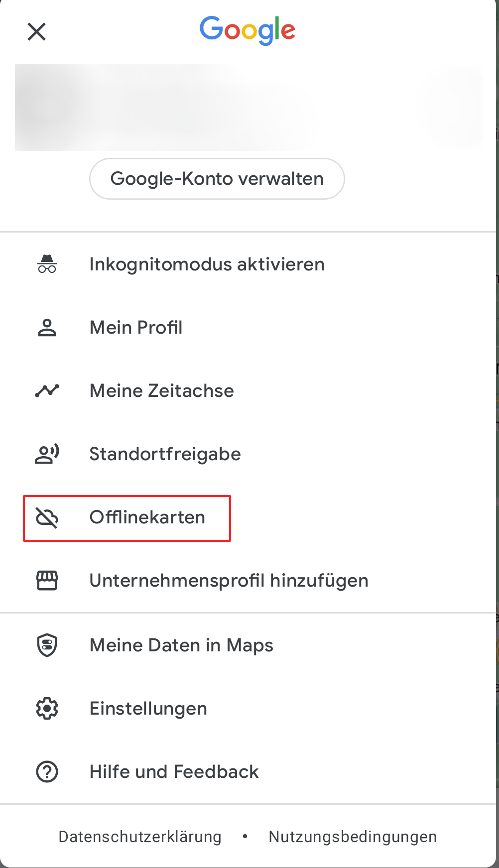Image resolution: width=499 pixels, height=868 pixels.
Task: Click the question mark help icon
Action: coord(47,772)
